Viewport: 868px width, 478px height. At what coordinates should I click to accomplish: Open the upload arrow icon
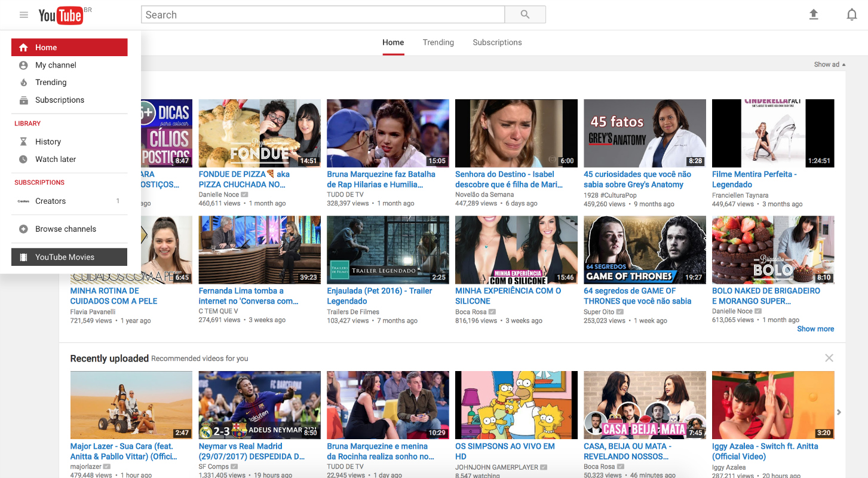click(x=814, y=15)
